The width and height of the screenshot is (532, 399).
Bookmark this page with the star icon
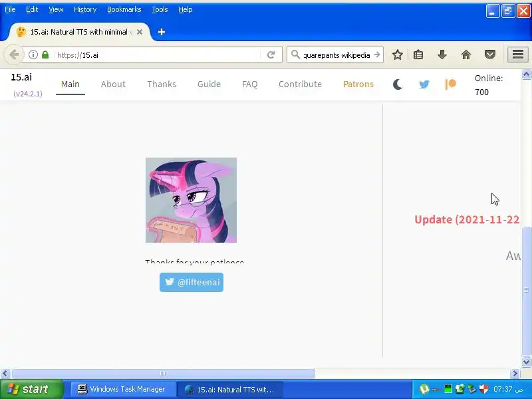pyautogui.click(x=397, y=55)
